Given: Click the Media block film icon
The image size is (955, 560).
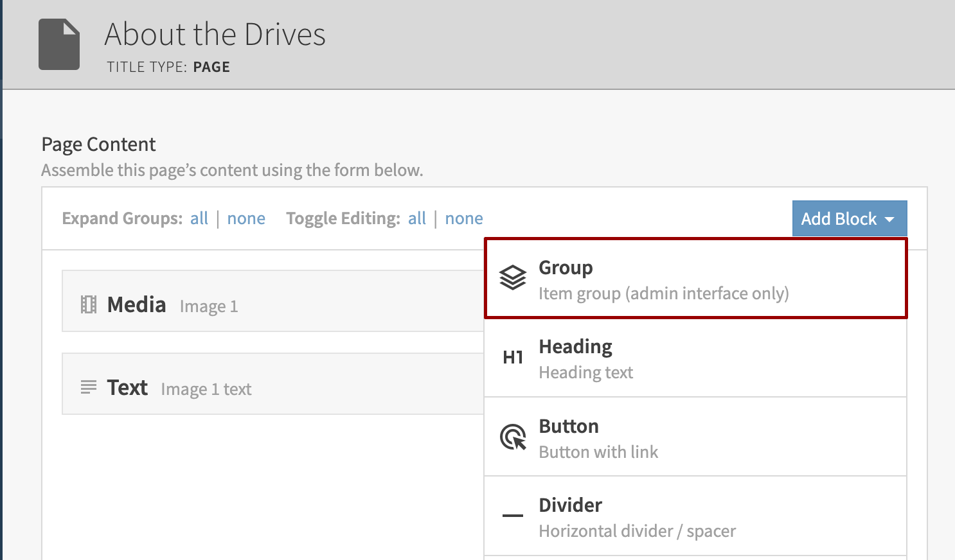Looking at the screenshot, I should 89,304.
